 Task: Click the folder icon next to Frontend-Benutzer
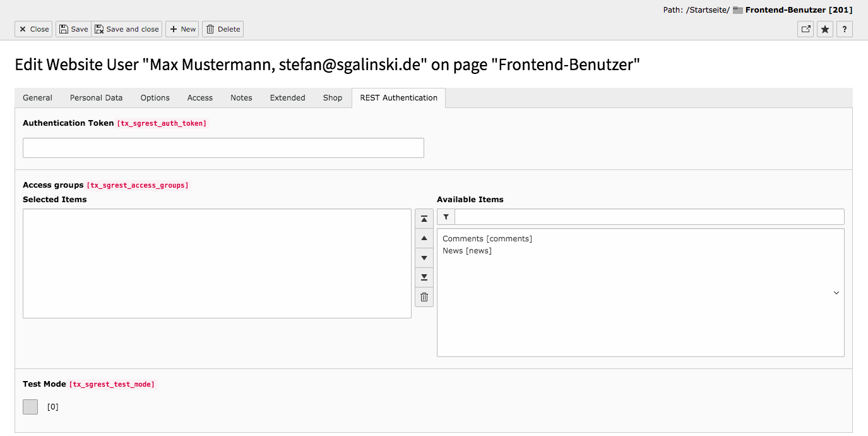coord(737,9)
